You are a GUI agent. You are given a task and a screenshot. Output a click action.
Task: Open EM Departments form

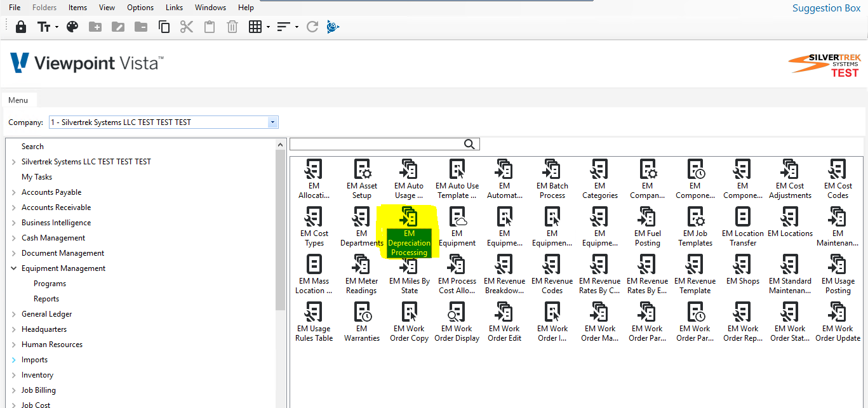point(362,227)
